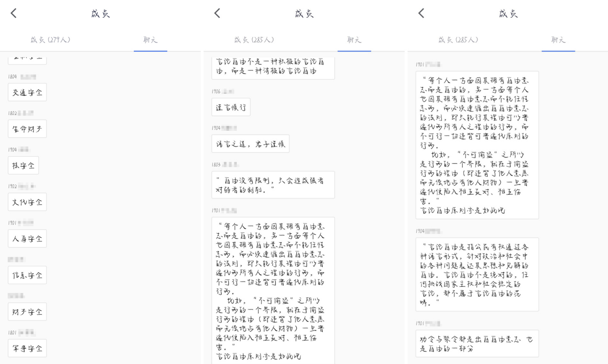This screenshot has height=364, width=608.
Task: Select the 语言之道，君子谨慎 message
Action: click(x=250, y=144)
